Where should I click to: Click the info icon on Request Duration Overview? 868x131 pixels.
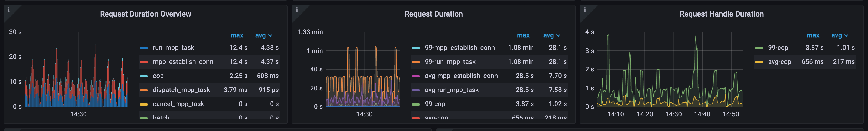click(9, 10)
